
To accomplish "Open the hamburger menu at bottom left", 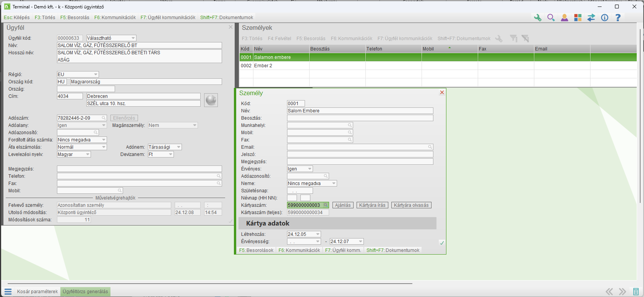I will [x=8, y=292].
